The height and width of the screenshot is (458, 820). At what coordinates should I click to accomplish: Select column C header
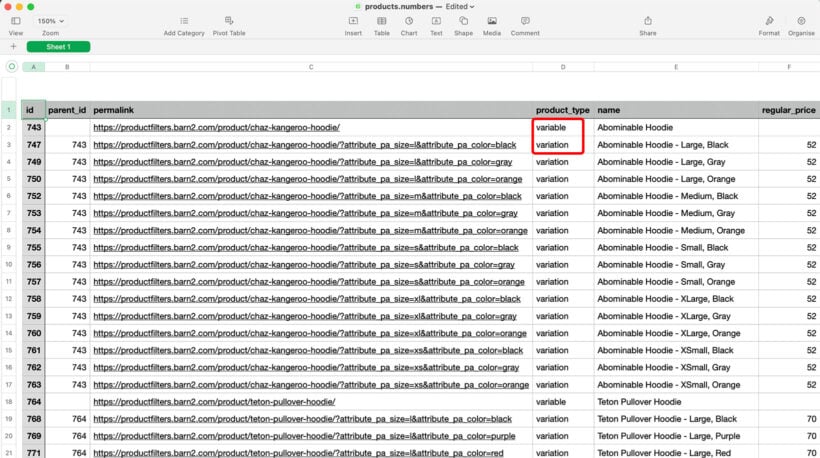coord(311,67)
